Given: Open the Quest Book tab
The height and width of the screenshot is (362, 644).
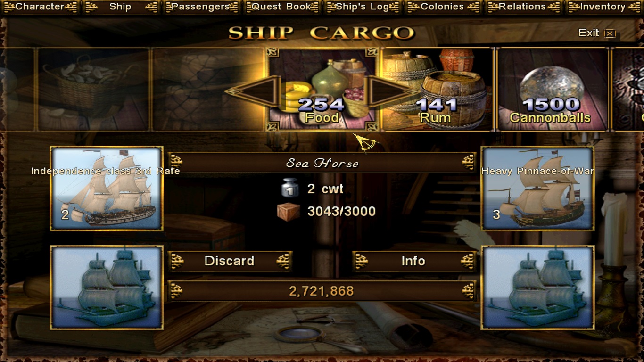Looking at the screenshot, I should 281,7.
